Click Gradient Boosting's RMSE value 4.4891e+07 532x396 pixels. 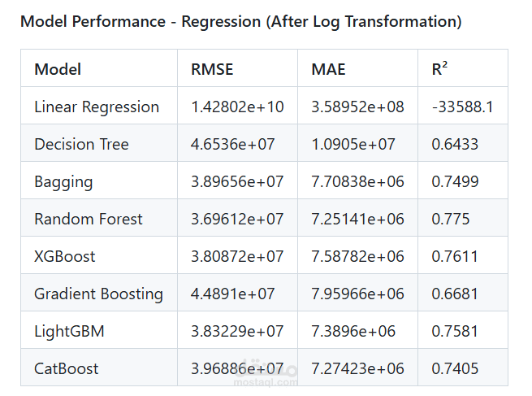point(233,294)
